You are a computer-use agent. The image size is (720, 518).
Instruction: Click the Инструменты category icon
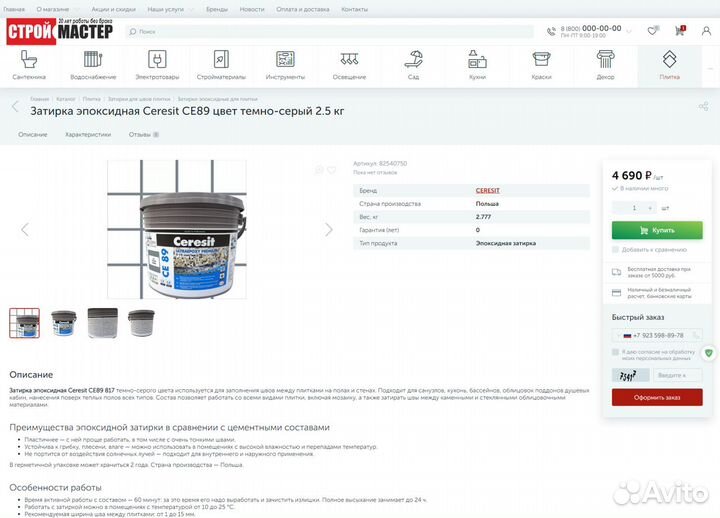pyautogui.click(x=285, y=62)
